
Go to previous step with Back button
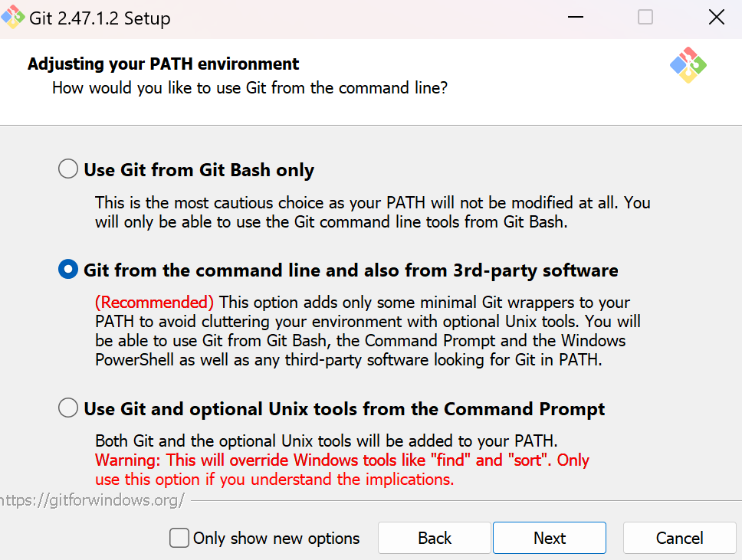pyautogui.click(x=435, y=538)
